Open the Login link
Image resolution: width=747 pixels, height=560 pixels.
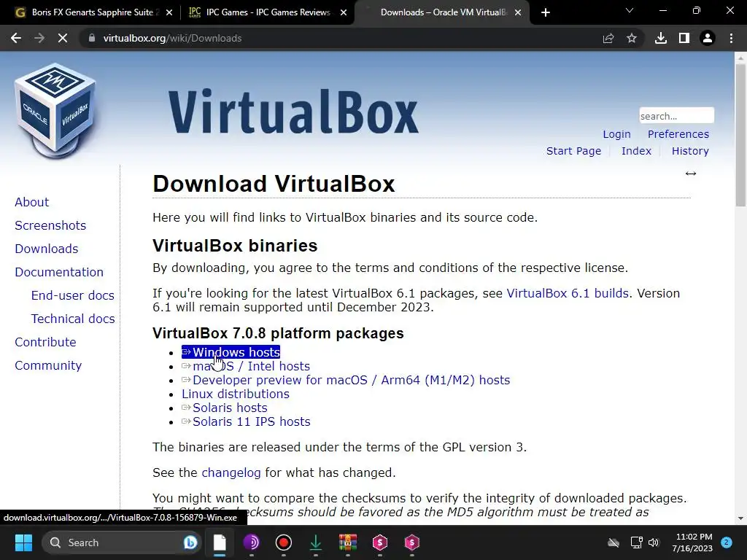pos(616,134)
